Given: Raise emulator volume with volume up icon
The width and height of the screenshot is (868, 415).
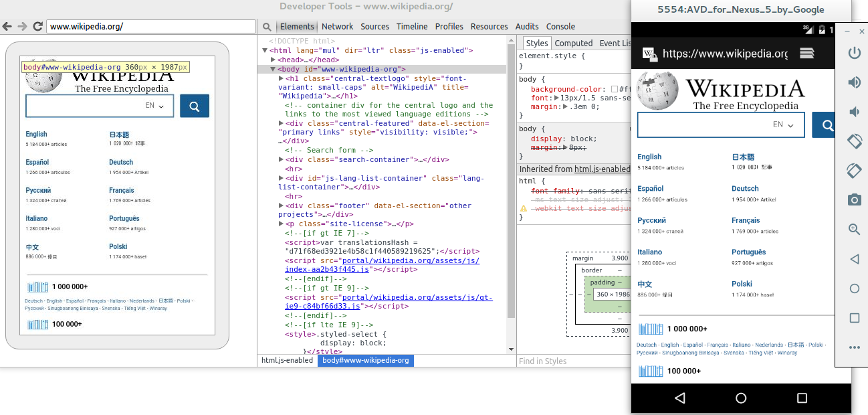Looking at the screenshot, I should pos(854,82).
